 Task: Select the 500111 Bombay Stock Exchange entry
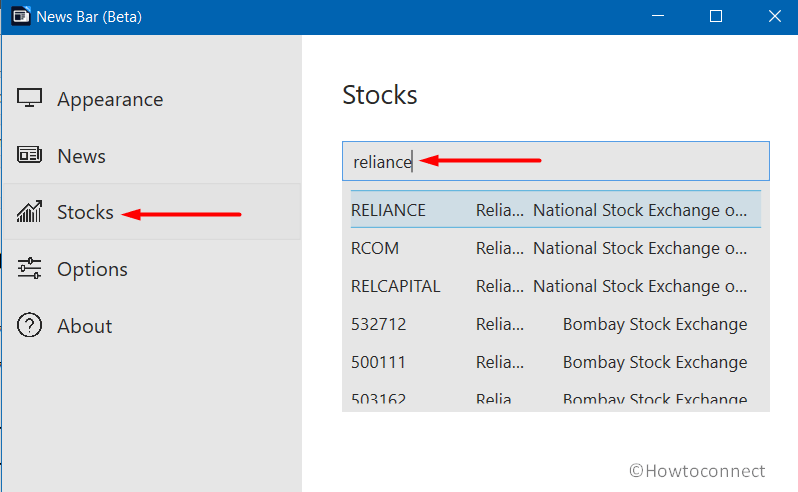click(x=556, y=362)
